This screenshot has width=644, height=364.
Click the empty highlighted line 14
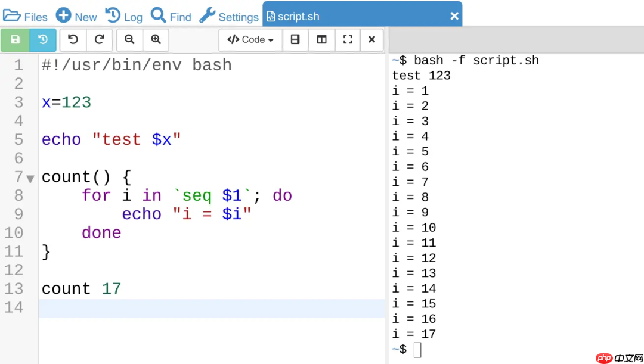coord(212,308)
